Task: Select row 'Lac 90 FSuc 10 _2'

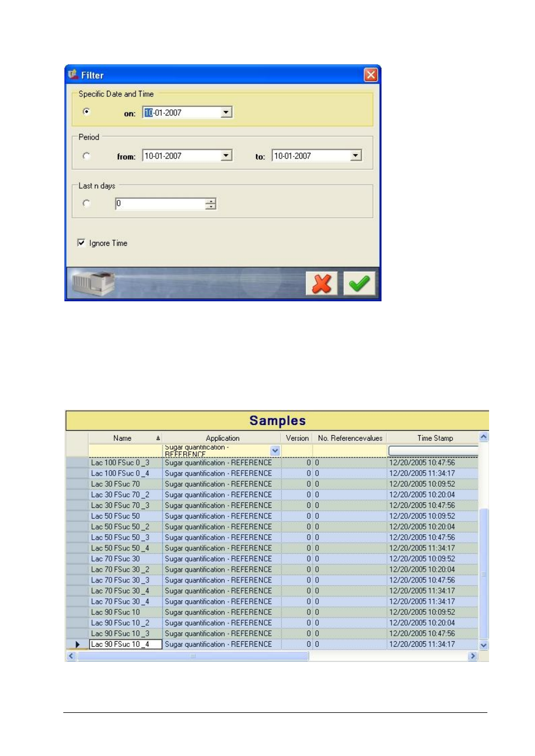Action: click(272, 623)
